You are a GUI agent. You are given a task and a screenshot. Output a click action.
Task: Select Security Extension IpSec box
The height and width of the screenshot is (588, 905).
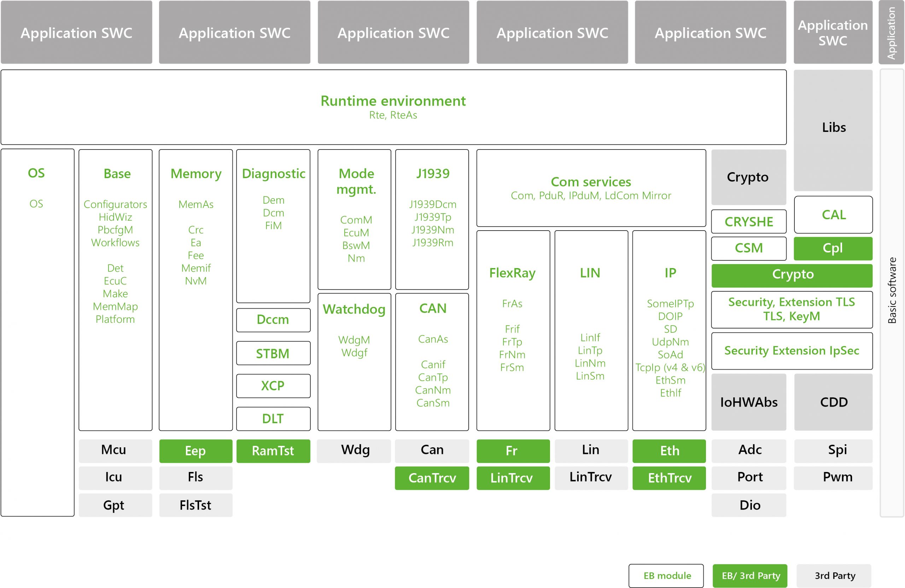(792, 351)
